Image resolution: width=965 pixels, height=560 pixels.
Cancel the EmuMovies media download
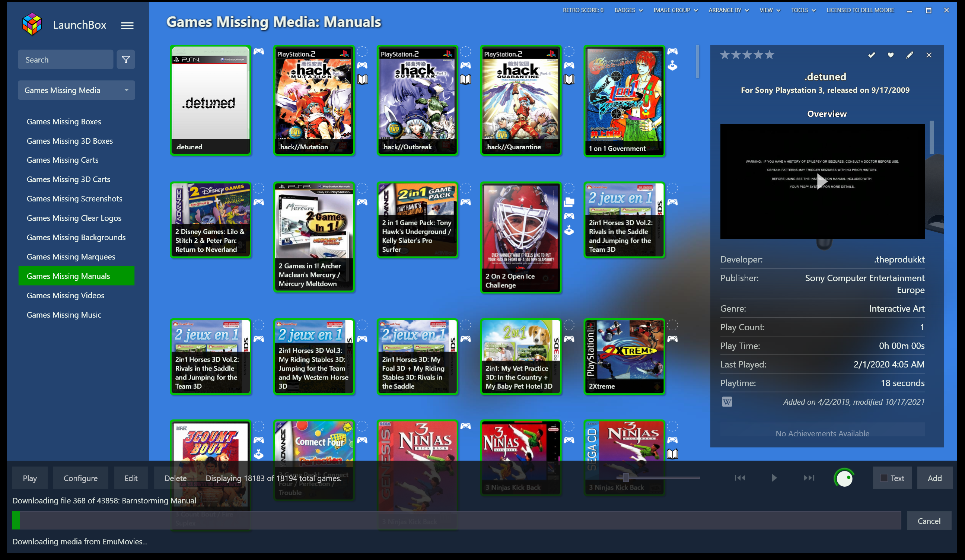tap(929, 521)
